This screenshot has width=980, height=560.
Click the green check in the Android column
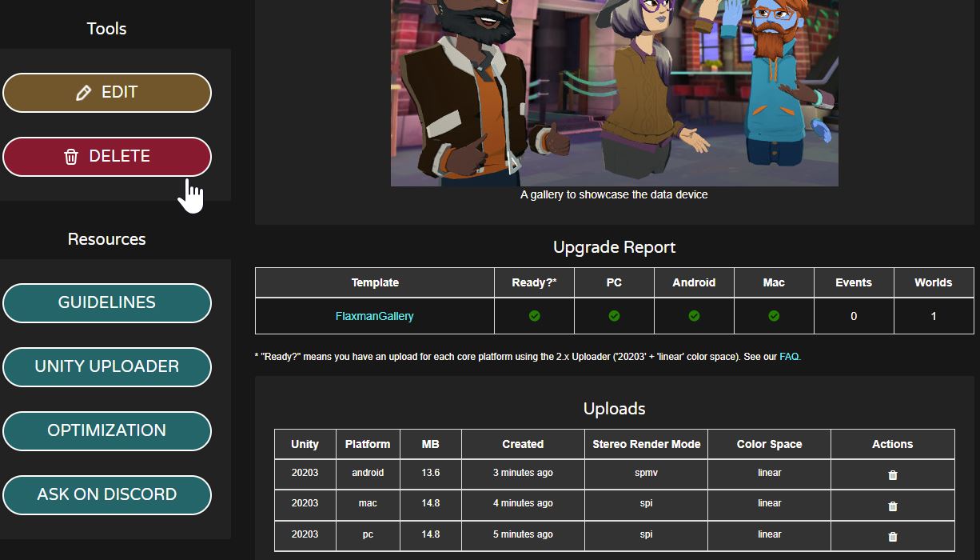point(694,316)
